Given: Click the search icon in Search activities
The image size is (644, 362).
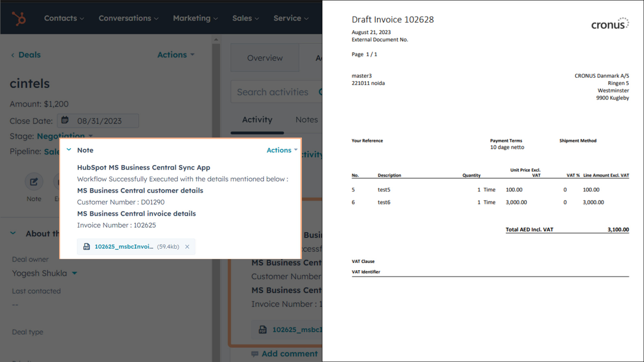Looking at the screenshot, I should 321,92.
